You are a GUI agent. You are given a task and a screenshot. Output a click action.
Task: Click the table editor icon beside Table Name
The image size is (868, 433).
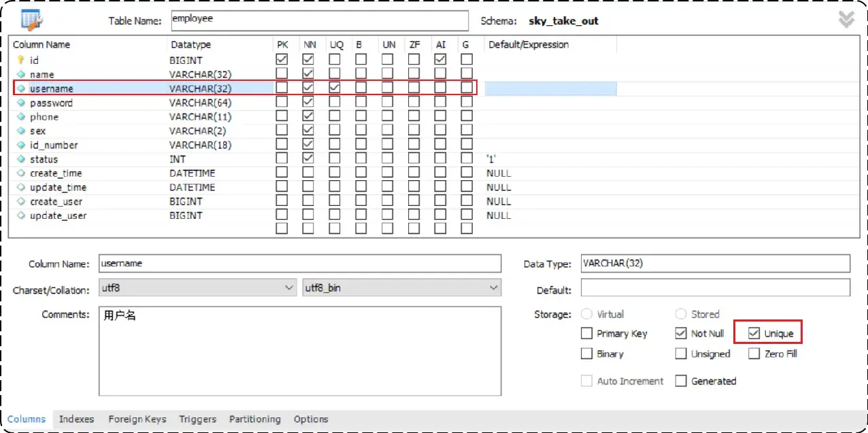point(32,20)
